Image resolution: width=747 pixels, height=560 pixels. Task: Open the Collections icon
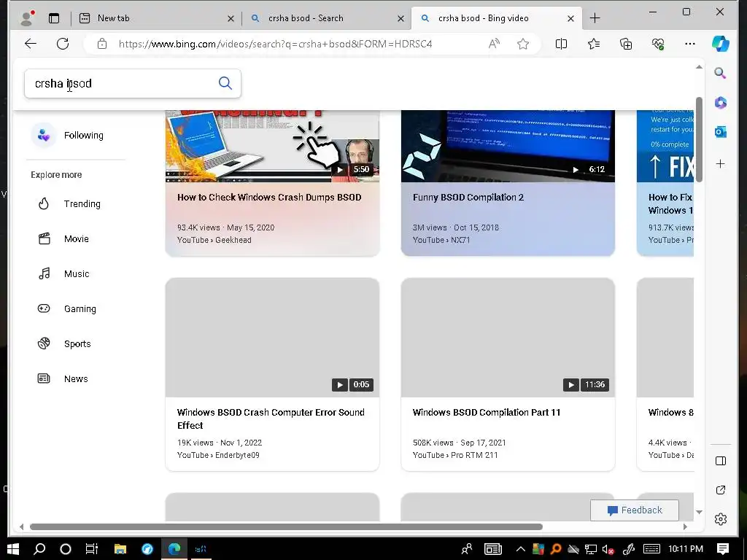point(626,44)
